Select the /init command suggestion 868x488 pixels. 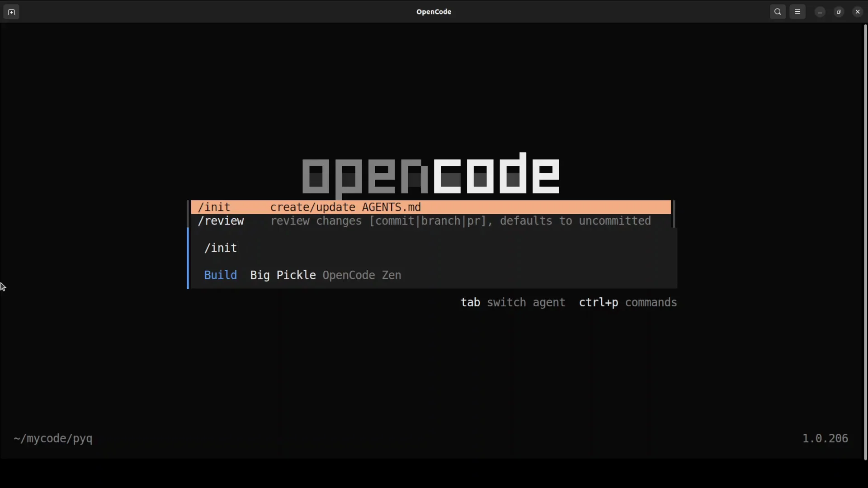[214, 207]
